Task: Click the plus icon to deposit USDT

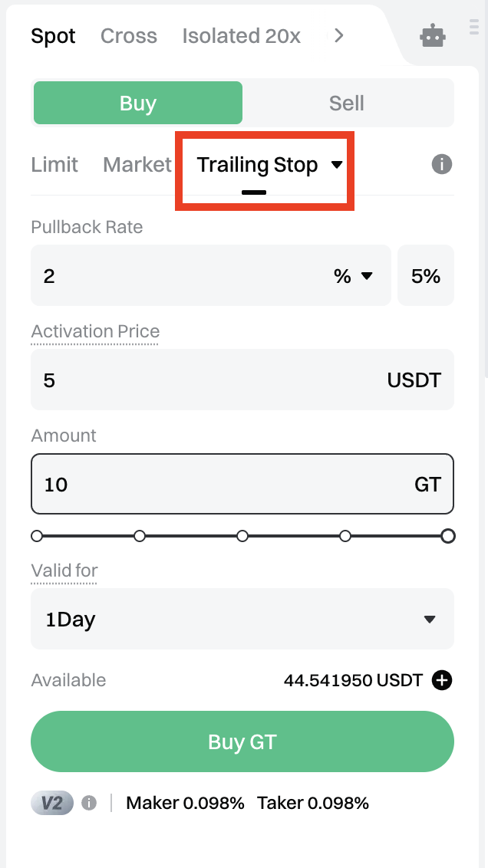Action: pyautogui.click(x=442, y=680)
